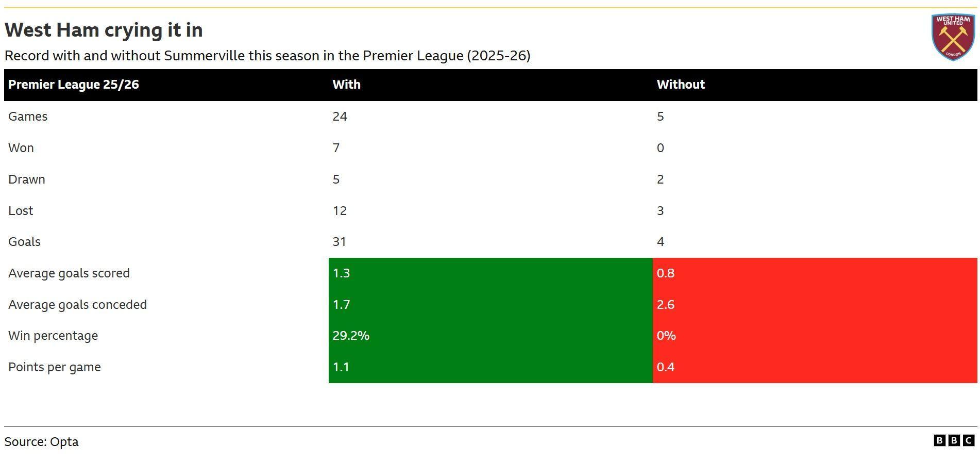Click the 'Premier League 25/26' header
This screenshot has height=461, width=980.
click(74, 85)
